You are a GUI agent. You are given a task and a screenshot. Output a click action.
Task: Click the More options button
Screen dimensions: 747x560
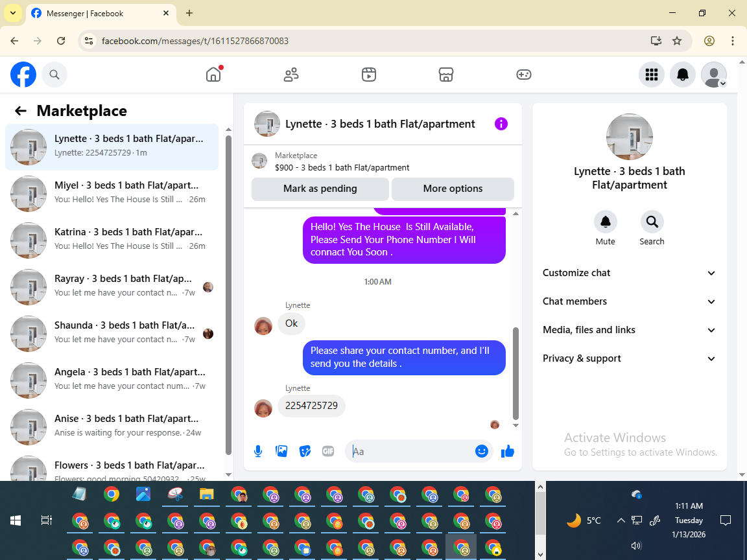(x=453, y=189)
